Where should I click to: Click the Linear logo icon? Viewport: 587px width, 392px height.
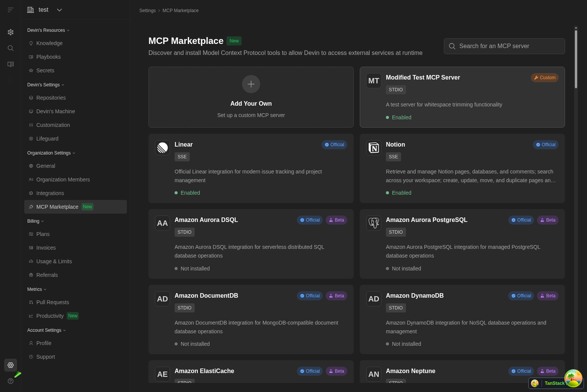click(162, 148)
